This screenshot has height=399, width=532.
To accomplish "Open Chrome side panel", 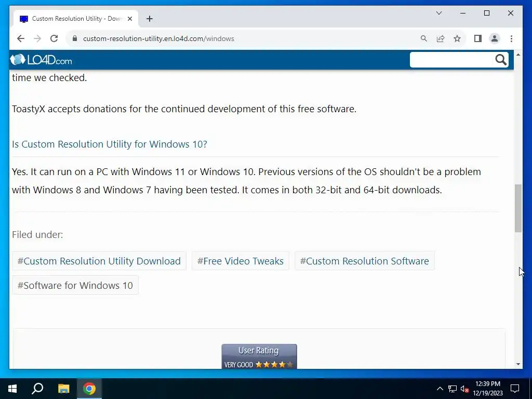I will coord(478,38).
